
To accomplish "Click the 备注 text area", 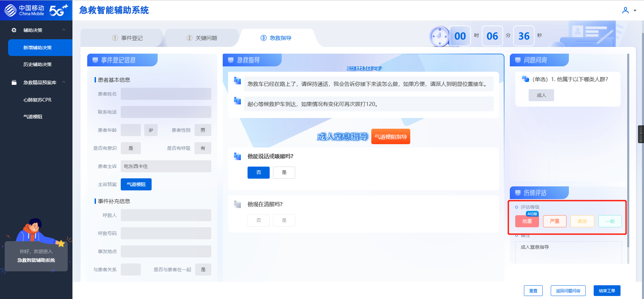I will click(x=569, y=253).
